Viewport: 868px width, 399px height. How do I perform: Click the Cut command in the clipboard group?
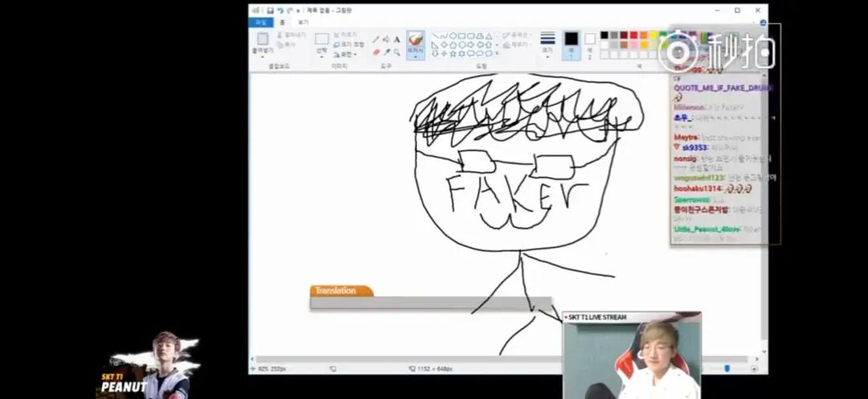point(291,35)
